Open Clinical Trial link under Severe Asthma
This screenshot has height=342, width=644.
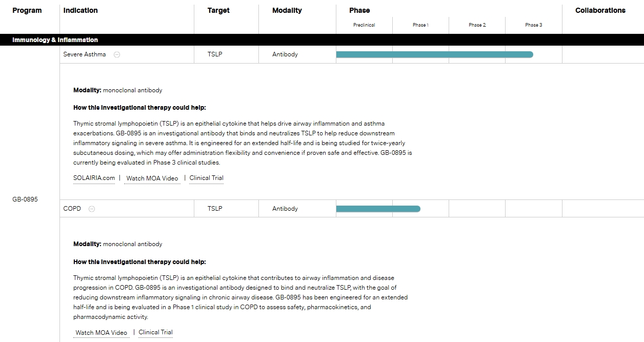click(207, 178)
